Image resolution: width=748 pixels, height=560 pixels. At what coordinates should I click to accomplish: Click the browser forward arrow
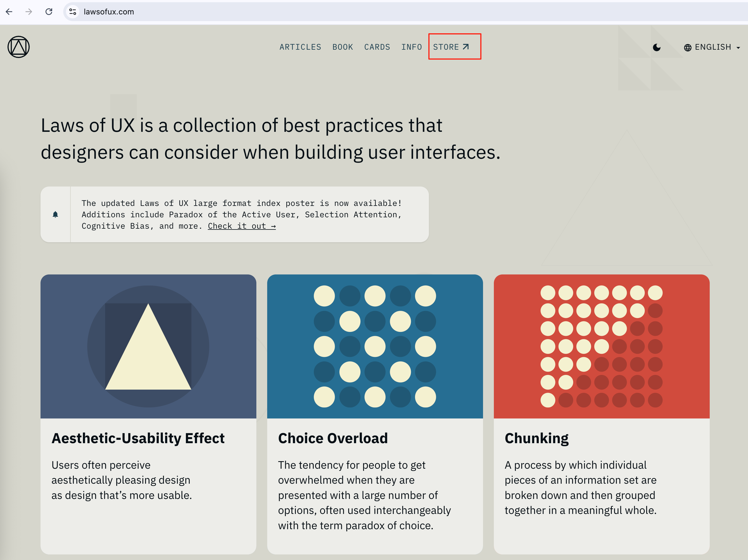[29, 12]
